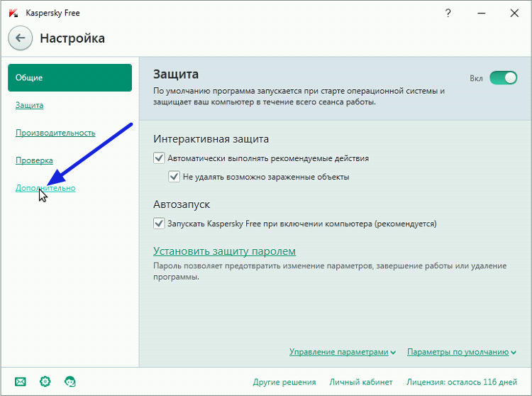Uncheck Автоматически выполнять рекомендуемые действия
This screenshot has width=532, height=396.
pos(159,158)
